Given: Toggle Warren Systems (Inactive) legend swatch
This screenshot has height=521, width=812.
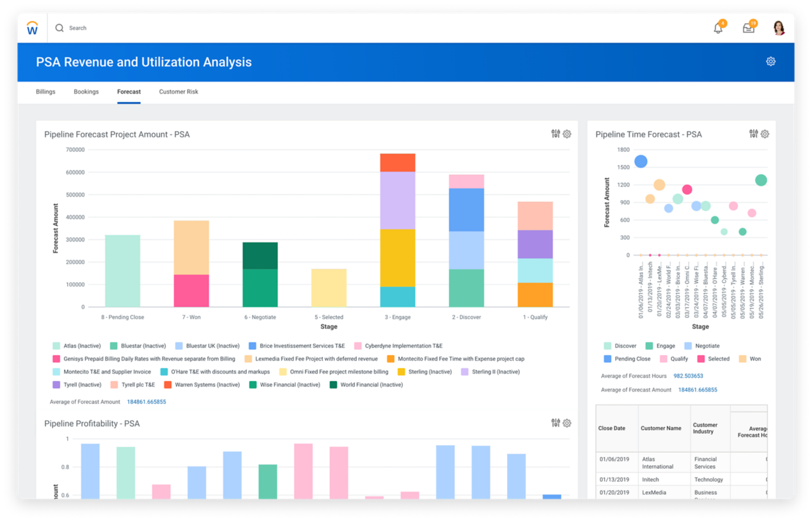Looking at the screenshot, I should (x=168, y=385).
